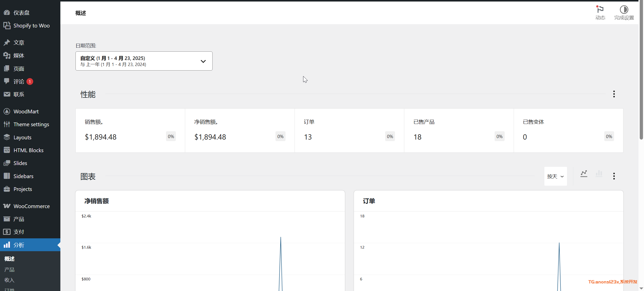Screen dimensions: 644x291
Task: Click the date range chevron arrow
Action: point(203,61)
